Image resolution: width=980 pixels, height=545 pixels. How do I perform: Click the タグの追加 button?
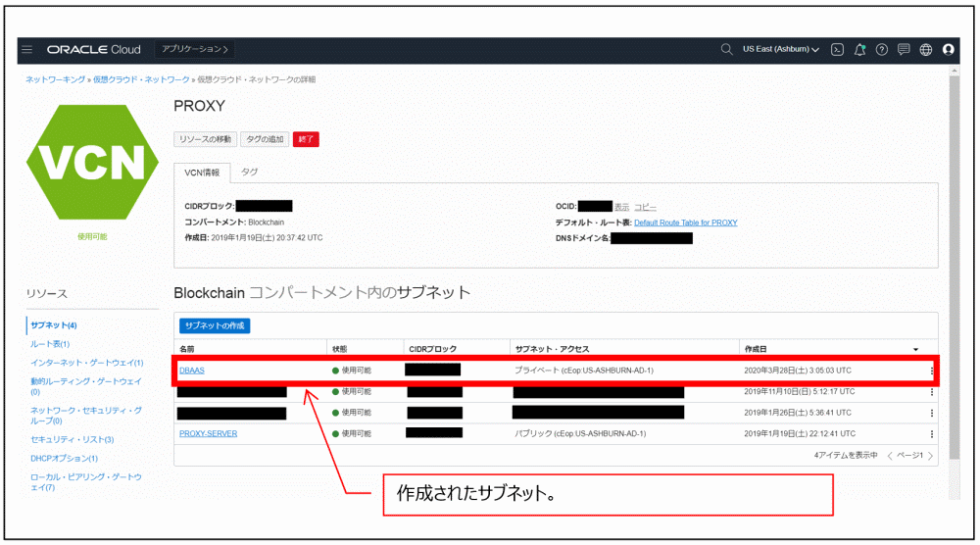point(265,139)
